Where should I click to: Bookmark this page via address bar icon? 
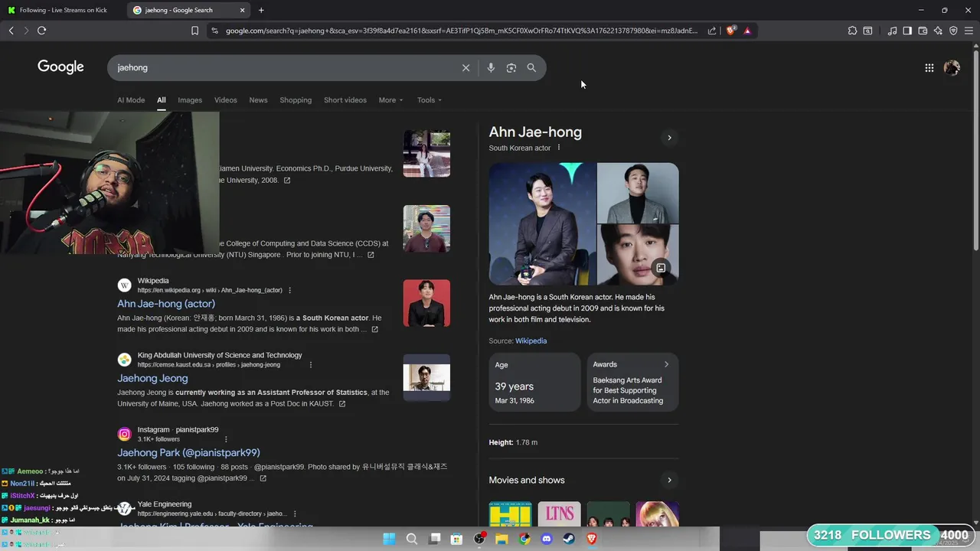tap(194, 31)
